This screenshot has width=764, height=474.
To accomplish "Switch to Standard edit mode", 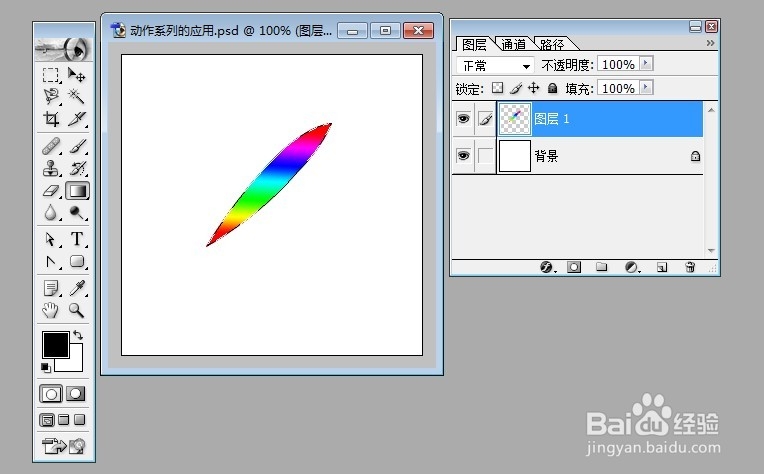I will tap(51, 394).
